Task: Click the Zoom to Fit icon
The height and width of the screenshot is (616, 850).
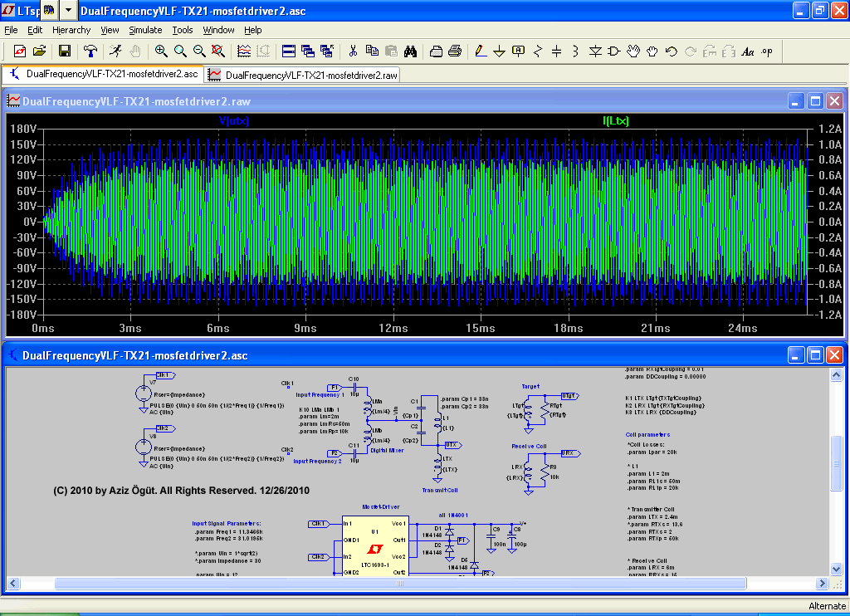Action: [x=218, y=51]
